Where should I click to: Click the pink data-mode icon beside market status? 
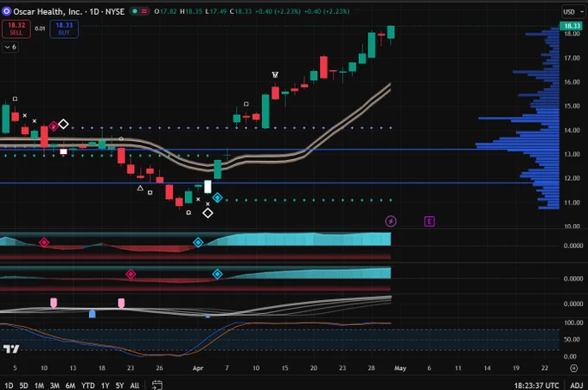click(144, 11)
